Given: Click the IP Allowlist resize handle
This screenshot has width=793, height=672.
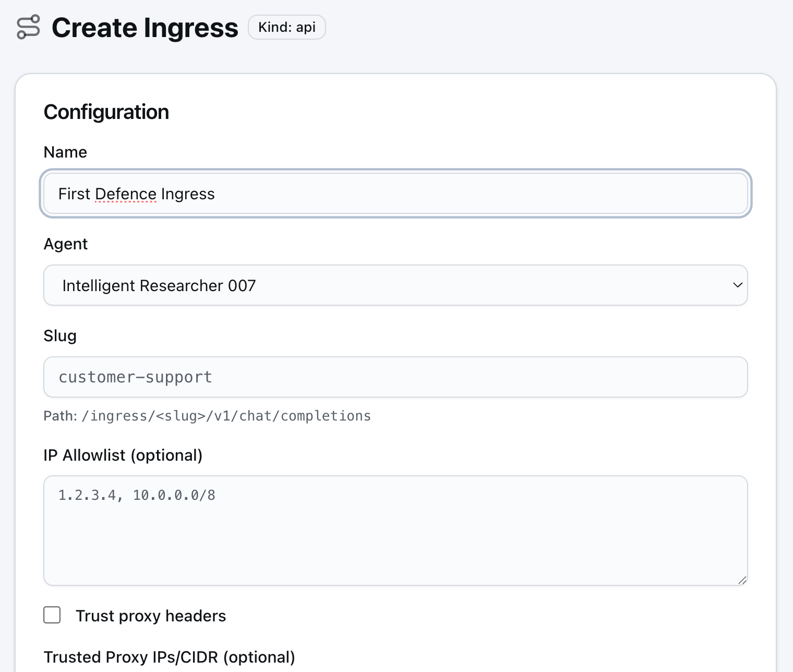Looking at the screenshot, I should tap(742, 580).
